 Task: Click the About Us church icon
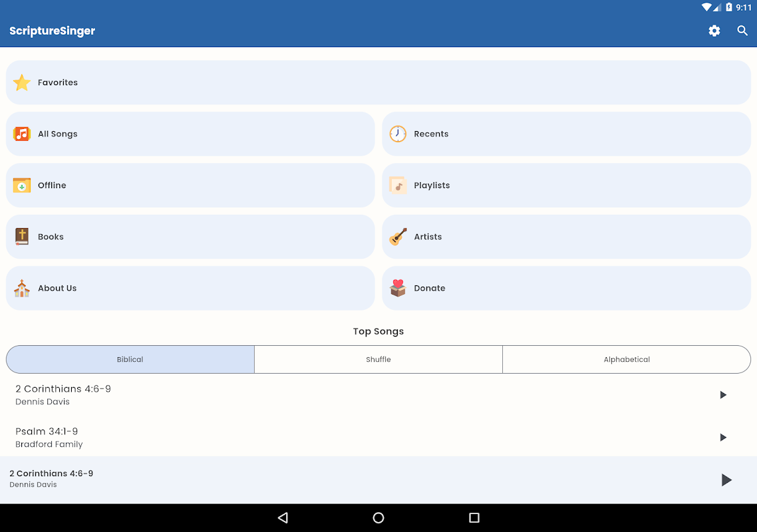coord(22,288)
